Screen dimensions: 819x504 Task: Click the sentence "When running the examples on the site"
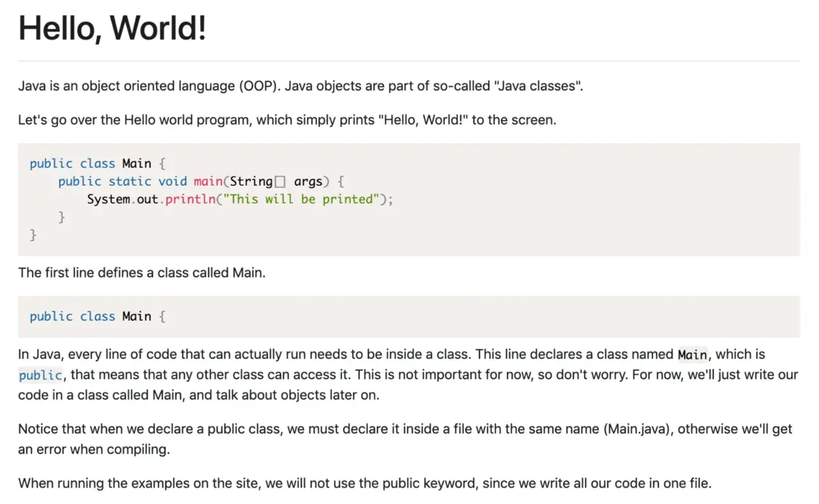click(x=365, y=483)
